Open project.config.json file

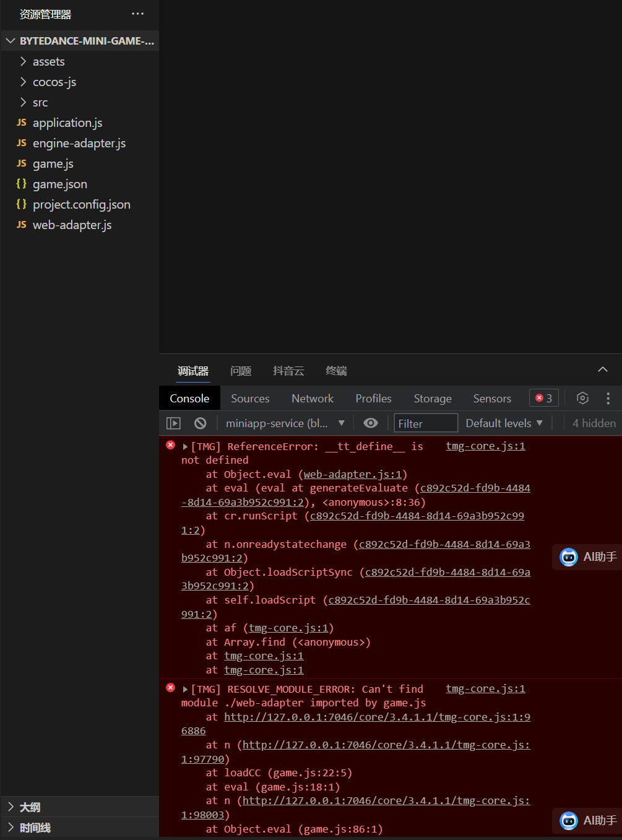pos(82,204)
